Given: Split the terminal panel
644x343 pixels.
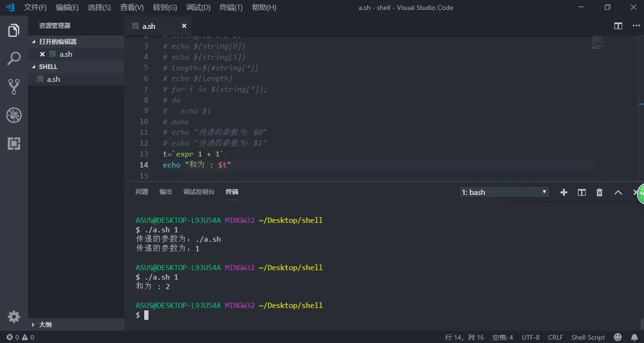Looking at the screenshot, I should tap(582, 192).
